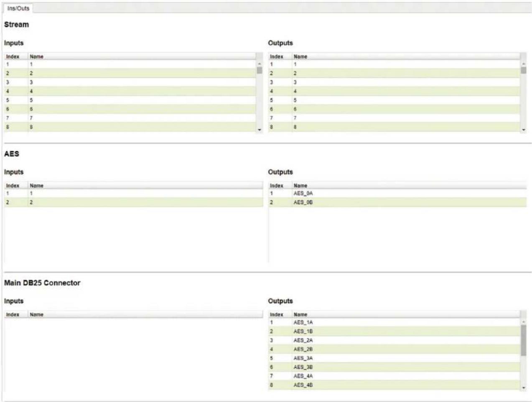This screenshot has width=532, height=402.
Task: Sort Stream Inputs by Name column header
Action: click(142, 56)
